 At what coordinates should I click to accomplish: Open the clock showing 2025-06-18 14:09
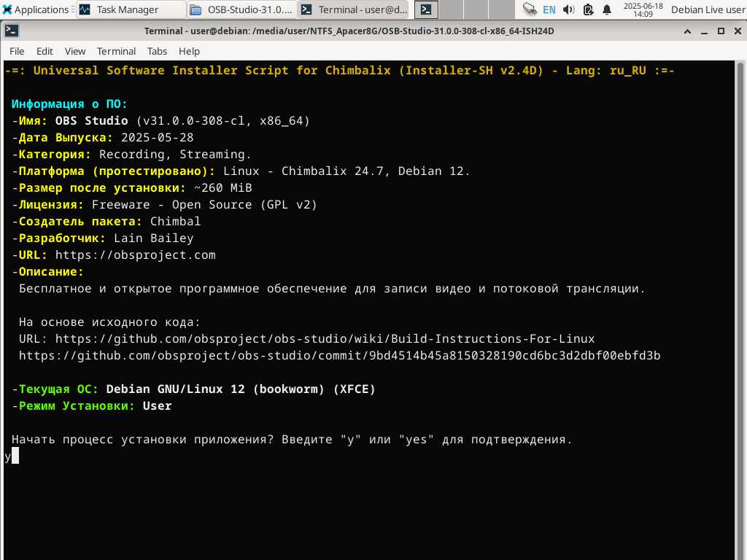[643, 9]
